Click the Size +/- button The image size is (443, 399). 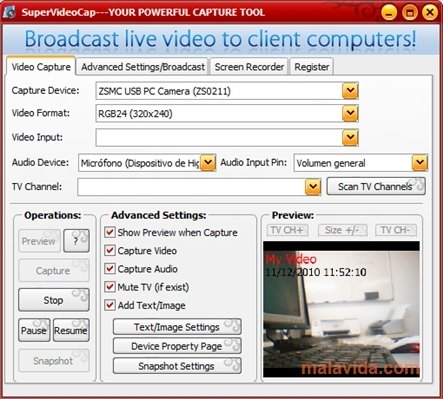tap(342, 230)
